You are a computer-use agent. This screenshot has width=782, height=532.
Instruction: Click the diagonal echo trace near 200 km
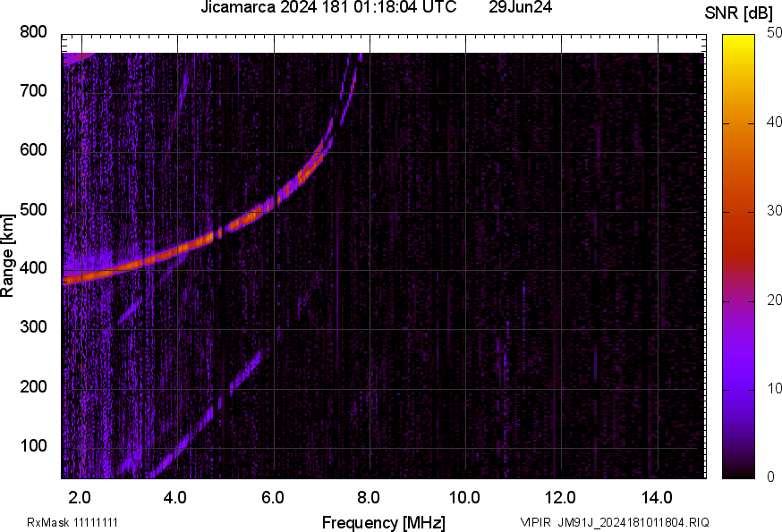point(246,373)
